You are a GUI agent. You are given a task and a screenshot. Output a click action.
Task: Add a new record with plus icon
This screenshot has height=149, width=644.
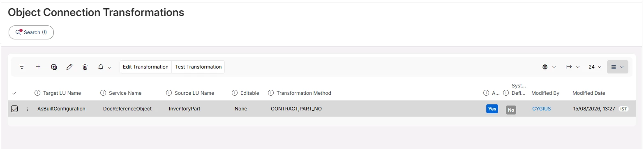[x=38, y=67]
